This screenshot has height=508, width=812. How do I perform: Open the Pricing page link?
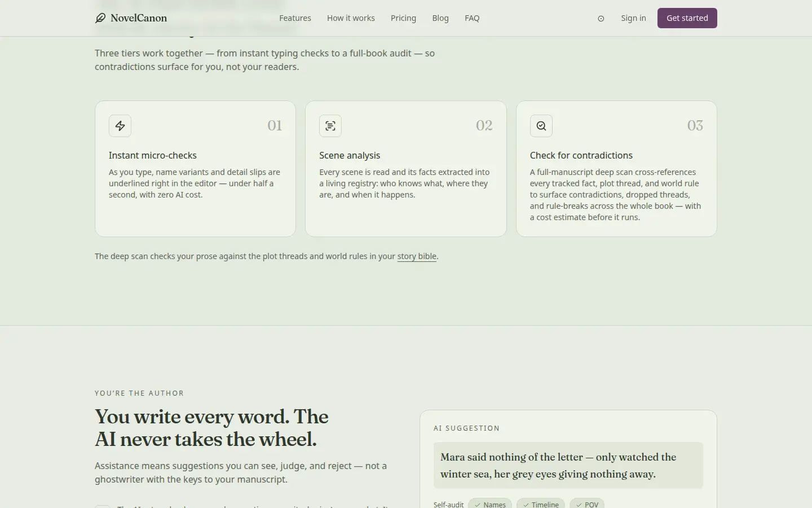pyautogui.click(x=403, y=18)
